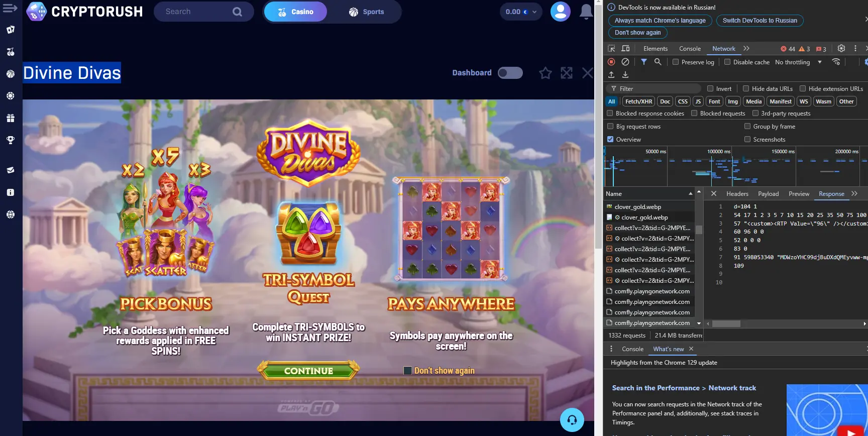The image size is (868, 436).
Task: Select the inspect element tool in DevTools
Action: point(611,49)
